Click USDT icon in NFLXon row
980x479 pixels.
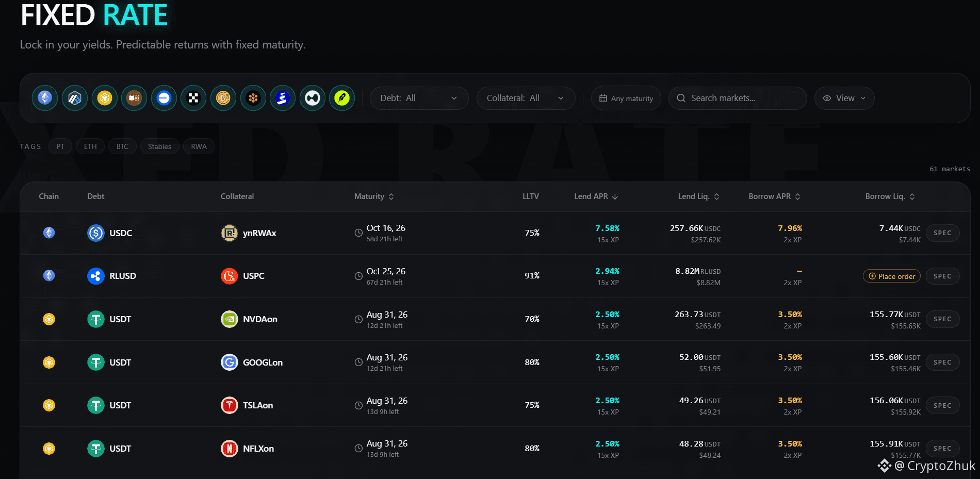[96, 449]
